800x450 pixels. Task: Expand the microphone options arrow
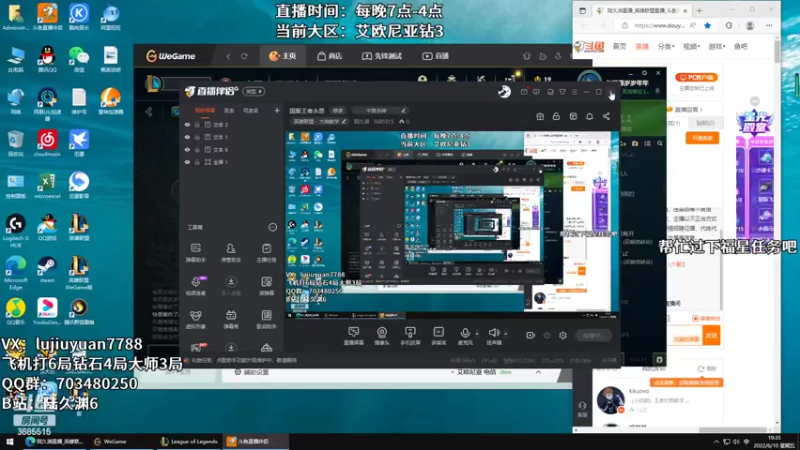pyautogui.click(x=477, y=334)
